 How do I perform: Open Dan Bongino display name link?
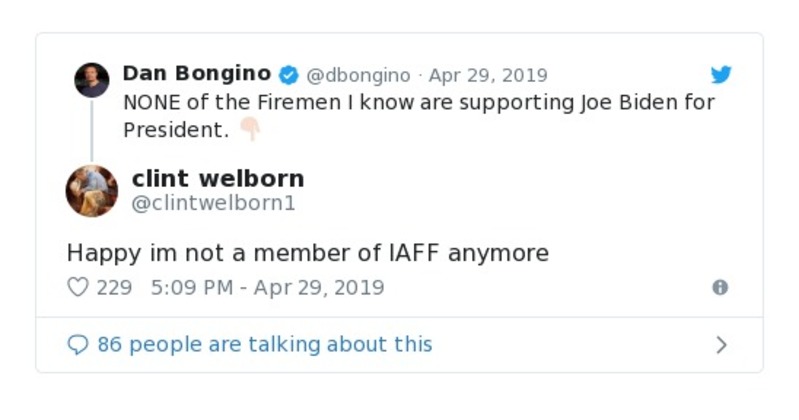pos(196,74)
